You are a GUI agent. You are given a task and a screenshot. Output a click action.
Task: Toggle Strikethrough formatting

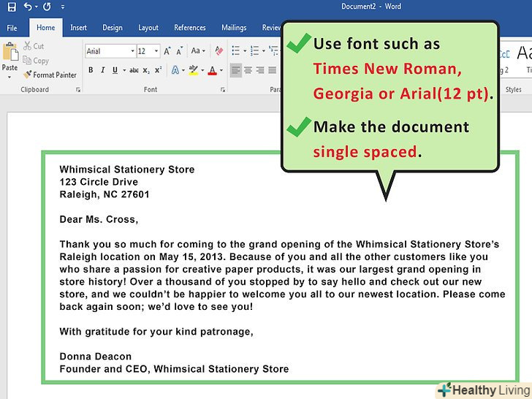click(x=134, y=70)
